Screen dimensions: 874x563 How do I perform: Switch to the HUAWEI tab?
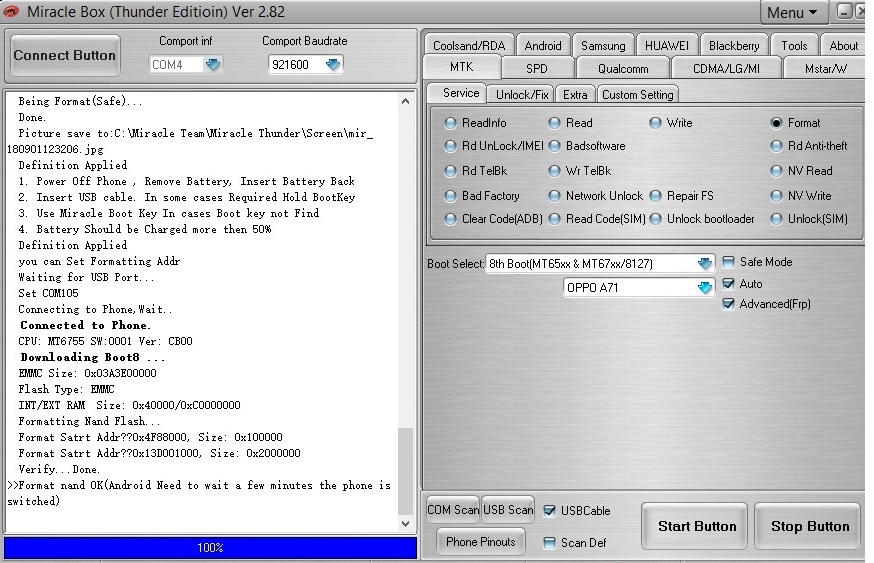(x=666, y=46)
